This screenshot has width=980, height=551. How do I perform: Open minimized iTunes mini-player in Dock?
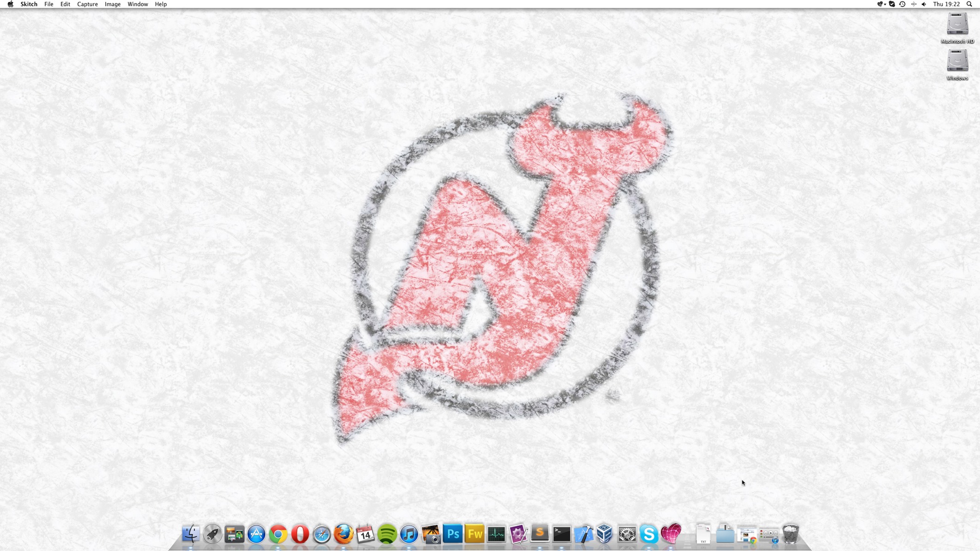tap(769, 536)
